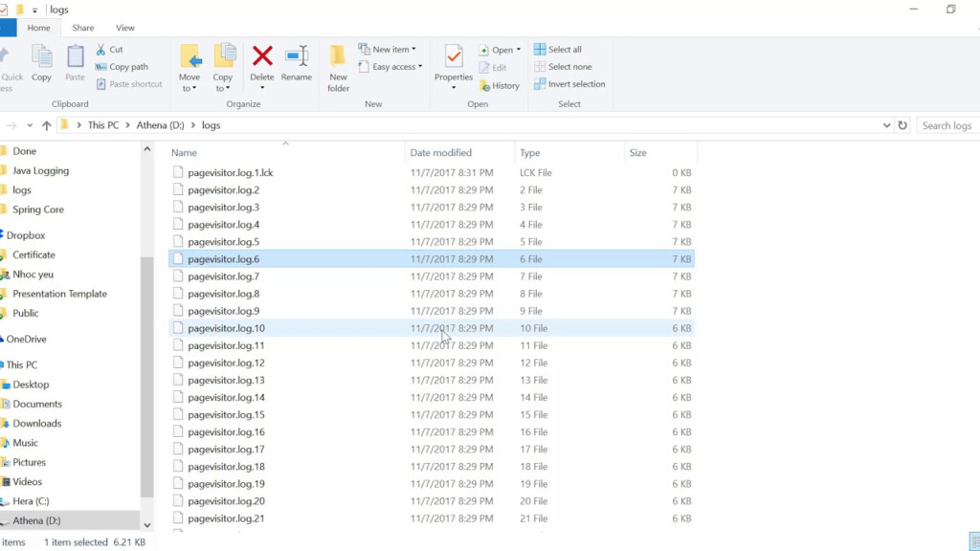
Task: Click the file icon of pagevisitor.log.15
Action: pyautogui.click(x=178, y=414)
